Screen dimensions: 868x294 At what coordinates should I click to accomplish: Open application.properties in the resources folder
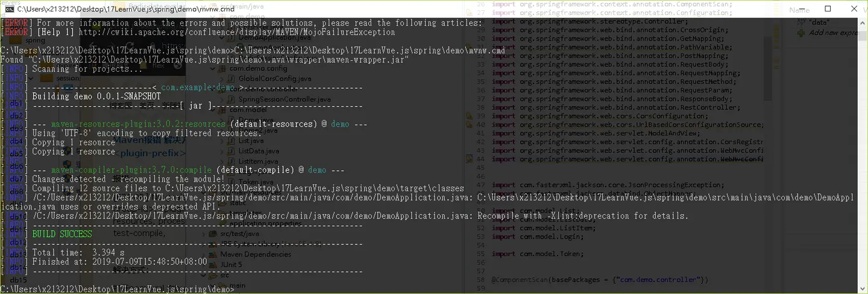pyautogui.click(x=265, y=223)
